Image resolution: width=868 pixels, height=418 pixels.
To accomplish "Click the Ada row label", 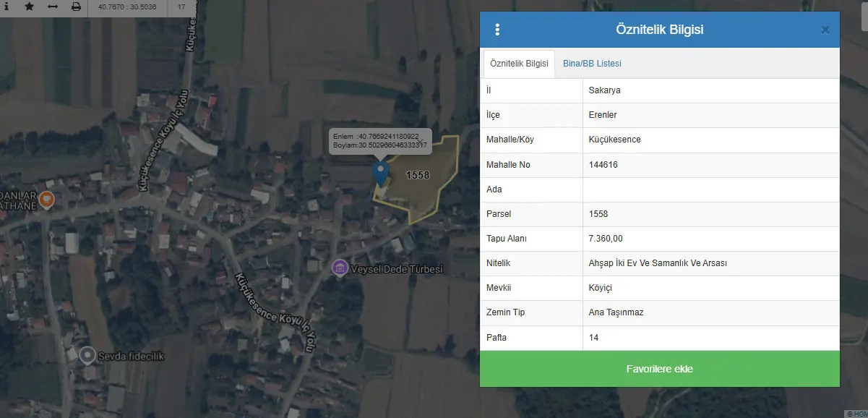I will tap(494, 189).
